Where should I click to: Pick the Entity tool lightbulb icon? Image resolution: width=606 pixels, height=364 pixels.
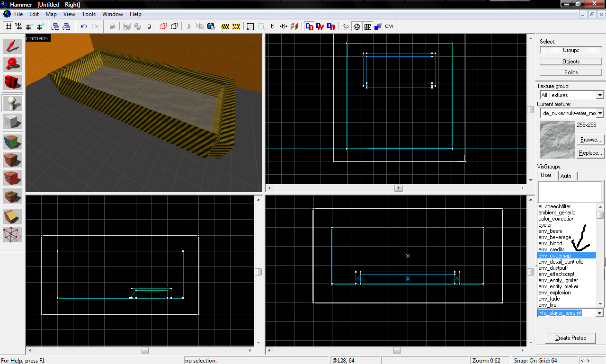pyautogui.click(x=13, y=103)
